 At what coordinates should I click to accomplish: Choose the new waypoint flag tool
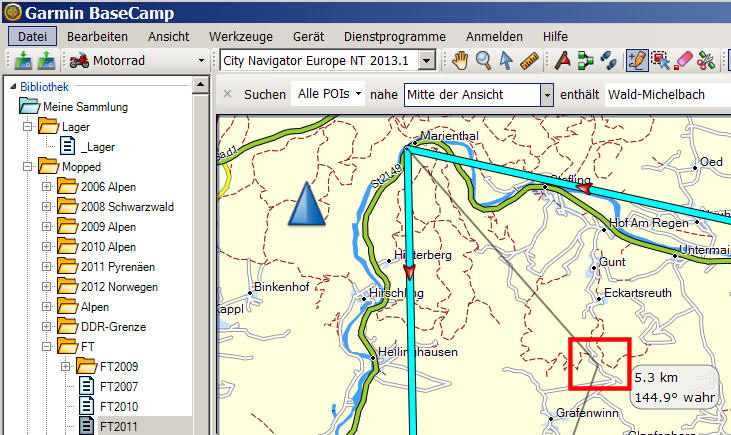tap(563, 61)
